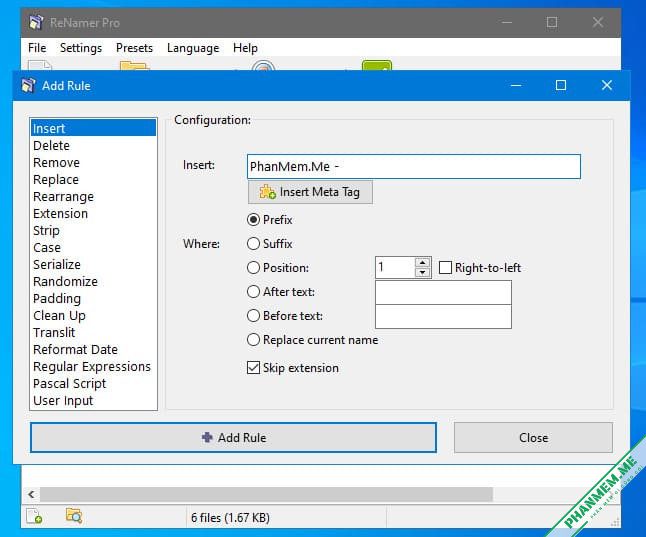Click the Before text input field
The image size is (646, 537).
click(443, 317)
